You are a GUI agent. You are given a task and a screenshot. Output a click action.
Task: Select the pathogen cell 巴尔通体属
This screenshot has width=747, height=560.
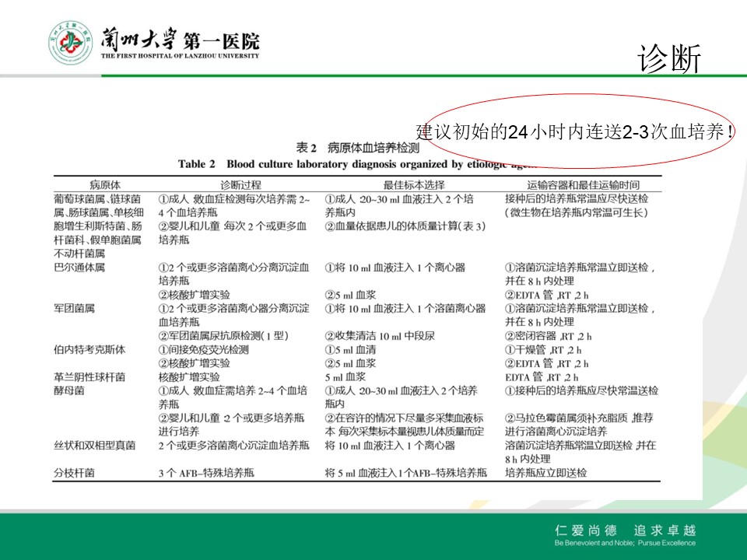coord(79,267)
